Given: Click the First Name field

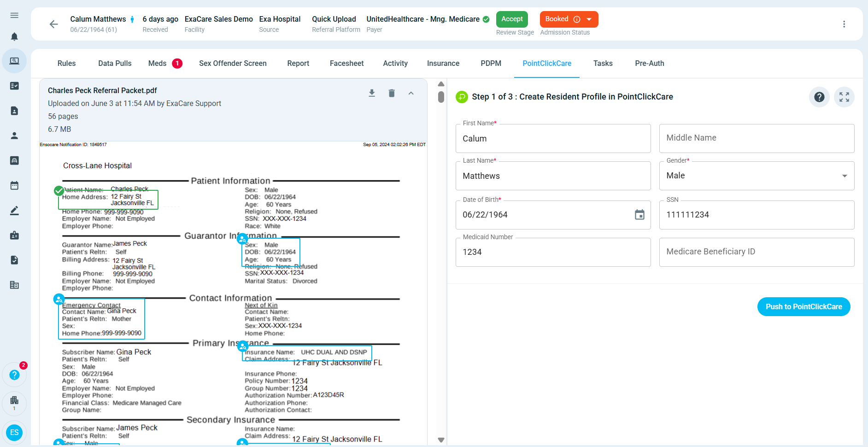Looking at the screenshot, I should coord(553,138).
